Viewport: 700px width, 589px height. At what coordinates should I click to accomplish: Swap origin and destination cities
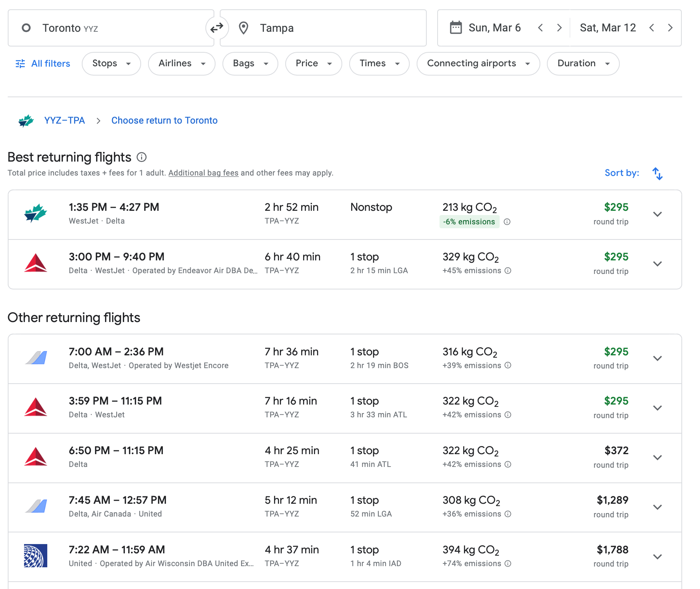tap(217, 28)
